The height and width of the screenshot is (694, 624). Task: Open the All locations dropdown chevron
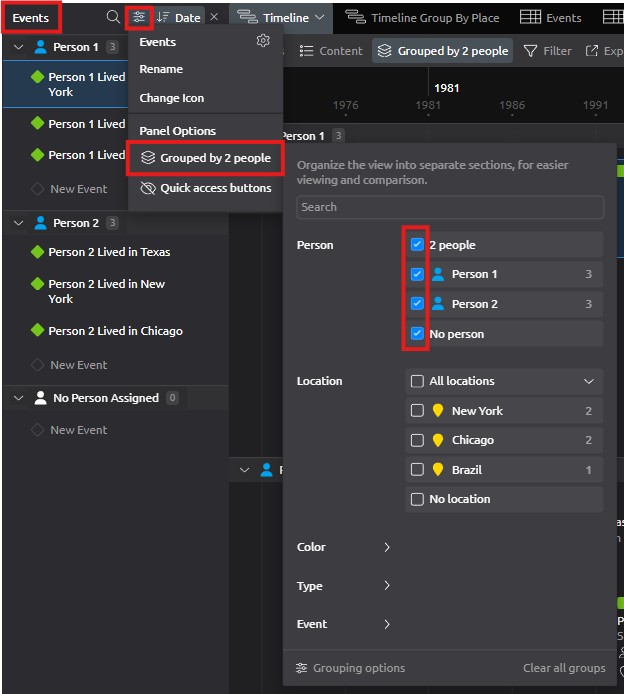[x=589, y=381]
